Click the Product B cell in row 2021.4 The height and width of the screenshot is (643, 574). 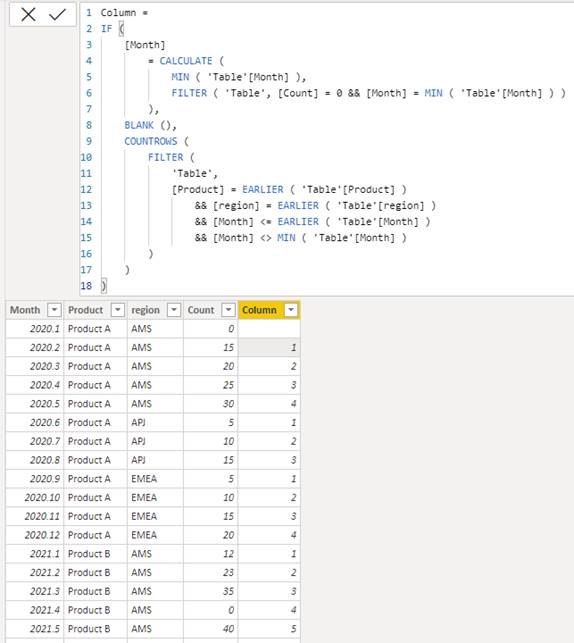click(96, 610)
